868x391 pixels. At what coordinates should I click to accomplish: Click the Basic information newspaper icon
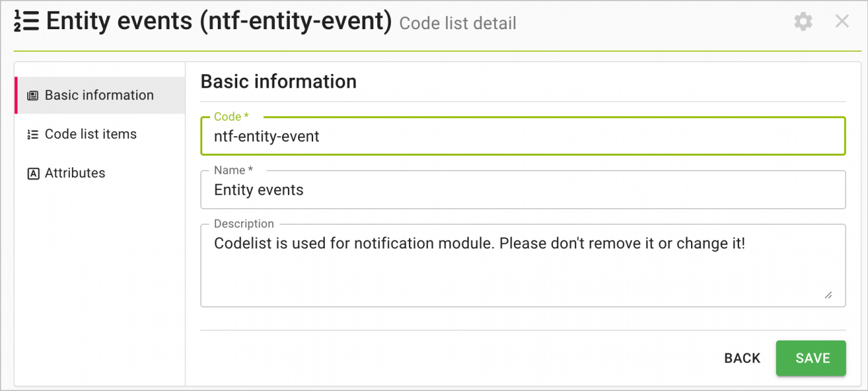33,95
